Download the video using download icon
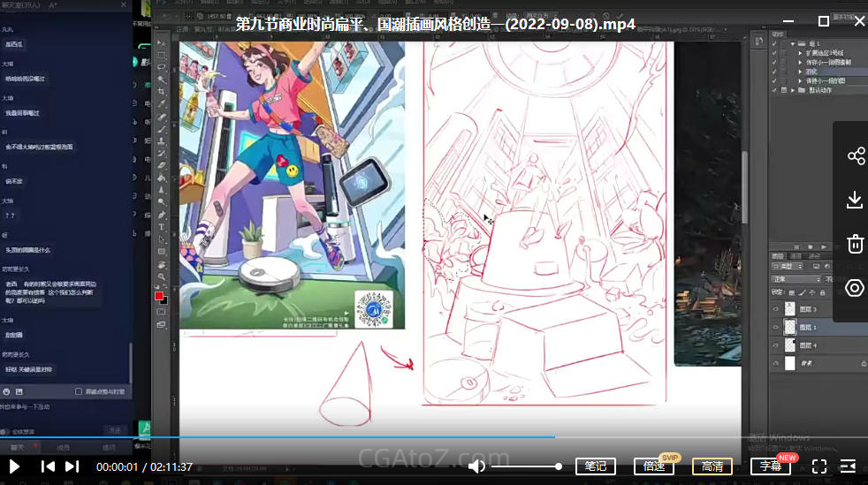868x485 pixels. tap(855, 200)
